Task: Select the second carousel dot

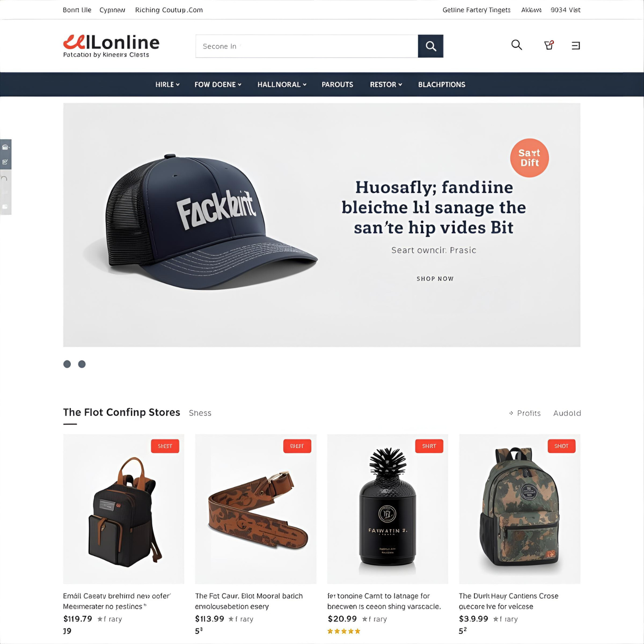Action: tap(82, 364)
